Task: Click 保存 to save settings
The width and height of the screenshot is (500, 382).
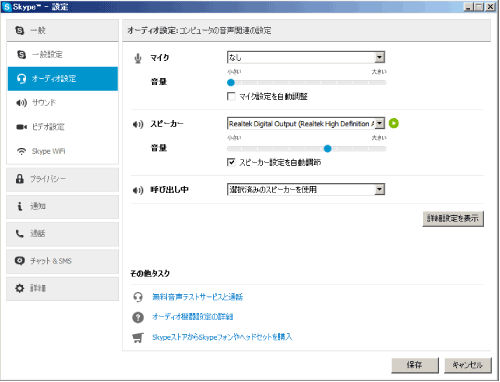Action: click(415, 365)
